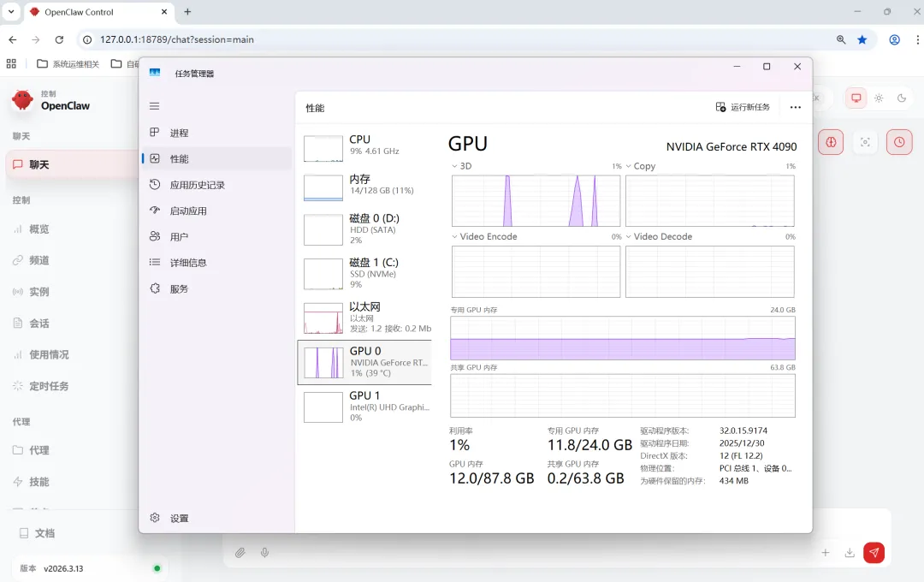Open a new browser tab
Screen dimensions: 924x582
coord(187,12)
